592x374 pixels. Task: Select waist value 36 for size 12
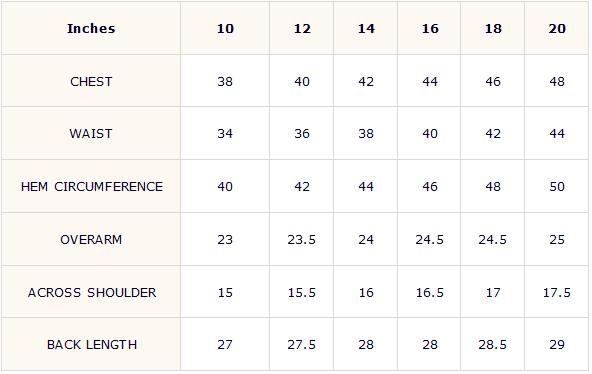[302, 134]
